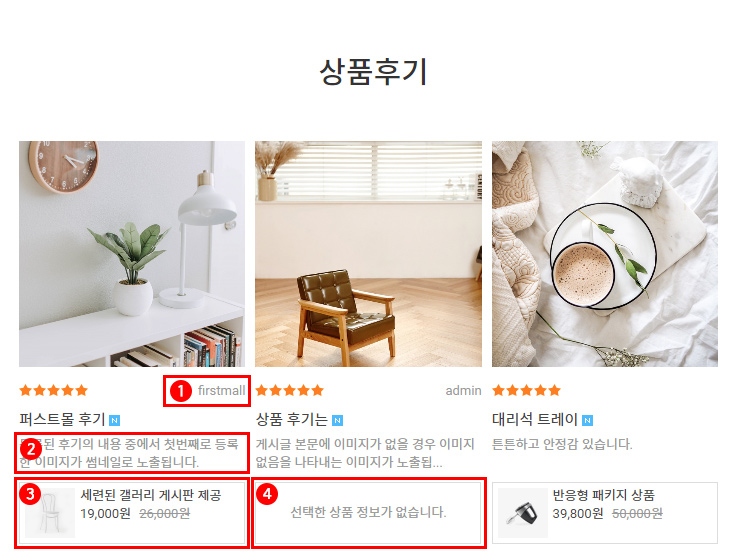Click the new badge beside 상품 후기는
Screen dimensions: 738x554
point(337,420)
